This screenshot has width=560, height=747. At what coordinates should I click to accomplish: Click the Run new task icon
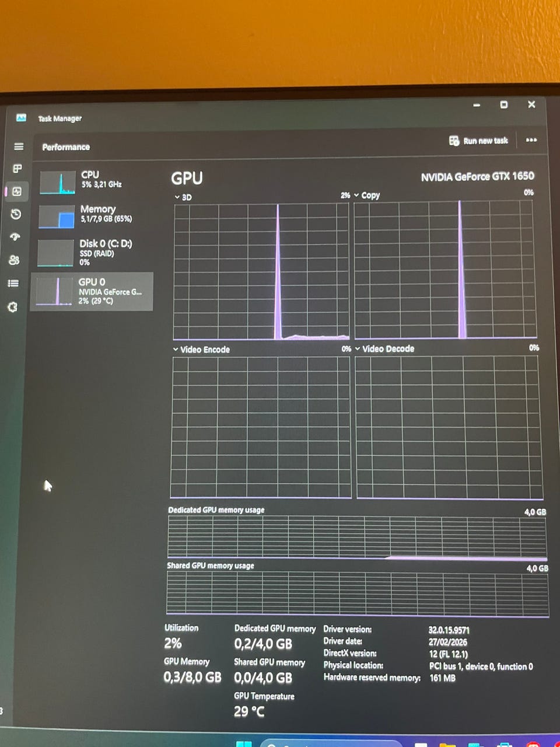click(454, 141)
